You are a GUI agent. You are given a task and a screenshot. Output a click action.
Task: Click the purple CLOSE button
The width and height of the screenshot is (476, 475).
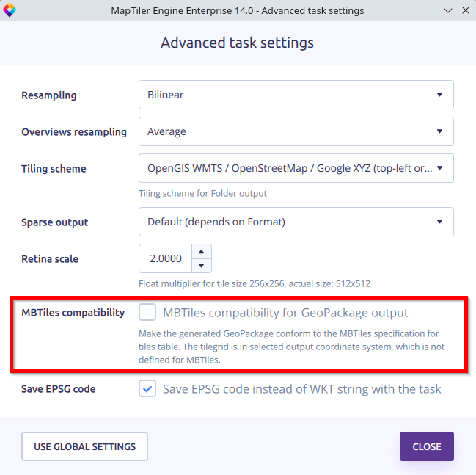click(426, 446)
